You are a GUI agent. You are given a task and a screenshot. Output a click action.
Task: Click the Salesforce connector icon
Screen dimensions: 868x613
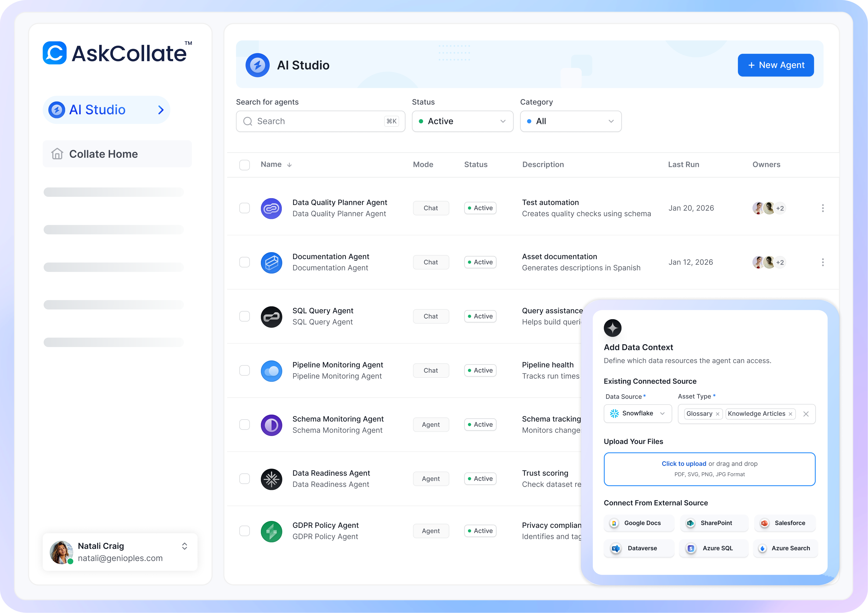(x=765, y=523)
